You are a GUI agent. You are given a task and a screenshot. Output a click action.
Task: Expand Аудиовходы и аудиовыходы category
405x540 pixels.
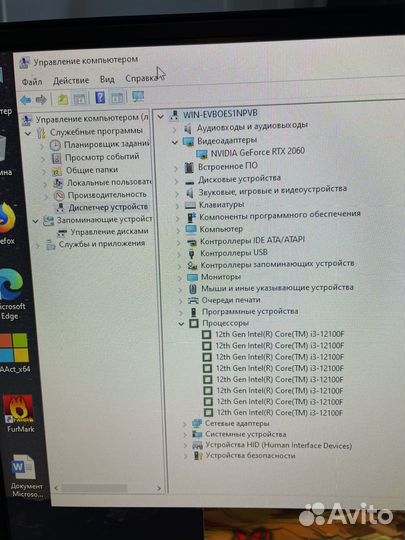pyautogui.click(x=175, y=130)
